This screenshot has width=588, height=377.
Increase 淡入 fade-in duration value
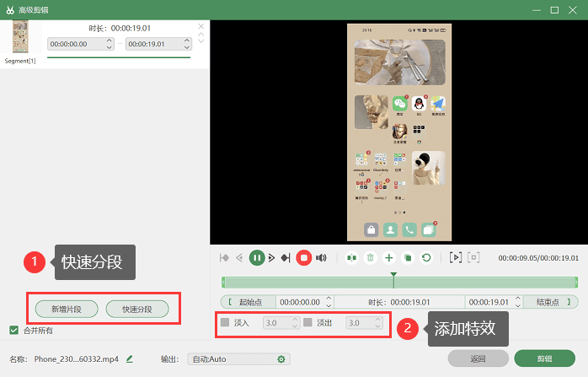(x=295, y=320)
